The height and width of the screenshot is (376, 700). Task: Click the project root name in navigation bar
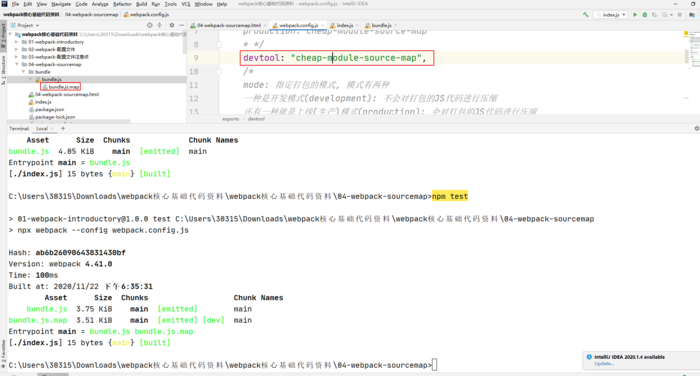tap(31, 15)
